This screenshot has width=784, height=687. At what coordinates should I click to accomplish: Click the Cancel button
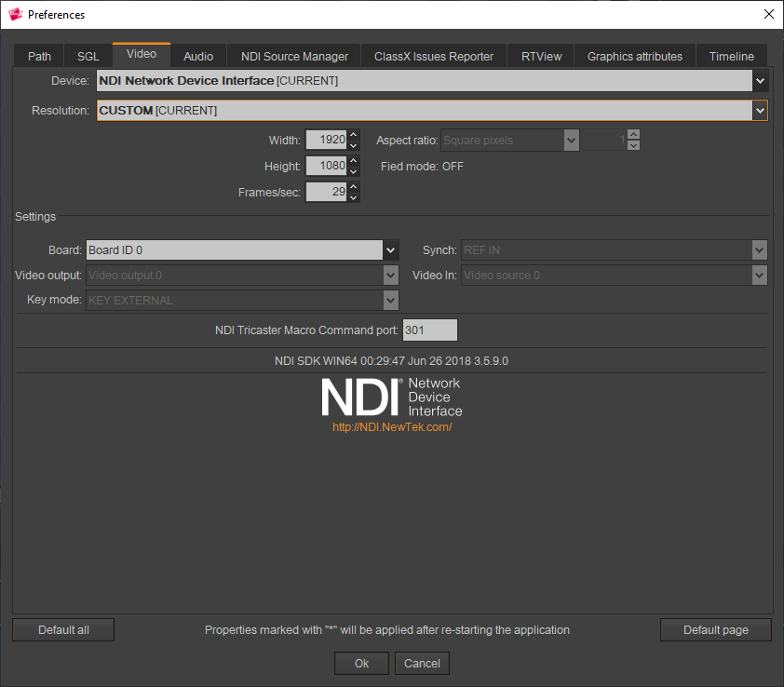[x=422, y=663]
